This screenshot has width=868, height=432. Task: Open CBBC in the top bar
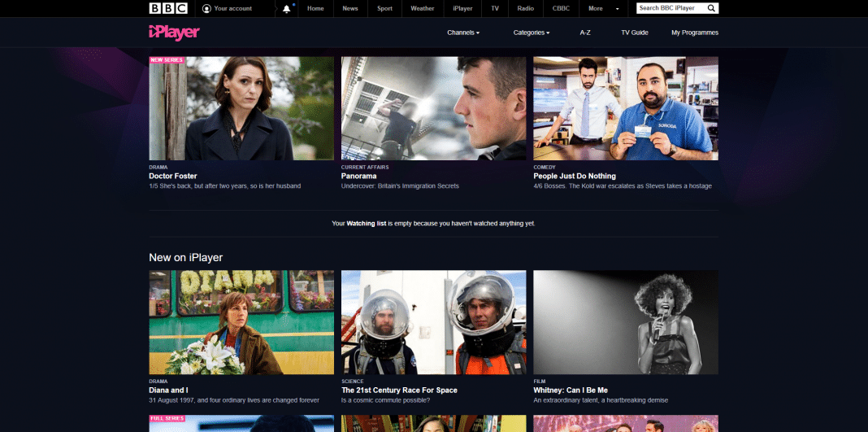(561, 8)
